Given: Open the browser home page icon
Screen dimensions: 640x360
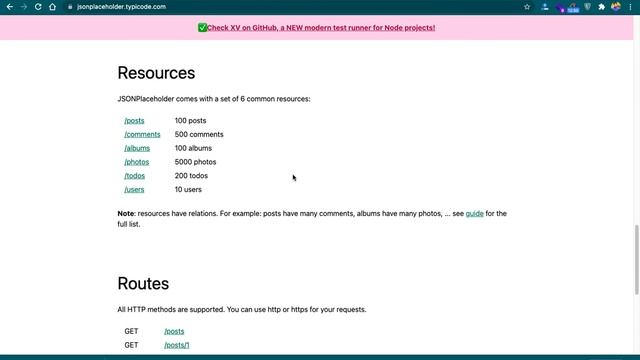Looking at the screenshot, I should (52, 7).
